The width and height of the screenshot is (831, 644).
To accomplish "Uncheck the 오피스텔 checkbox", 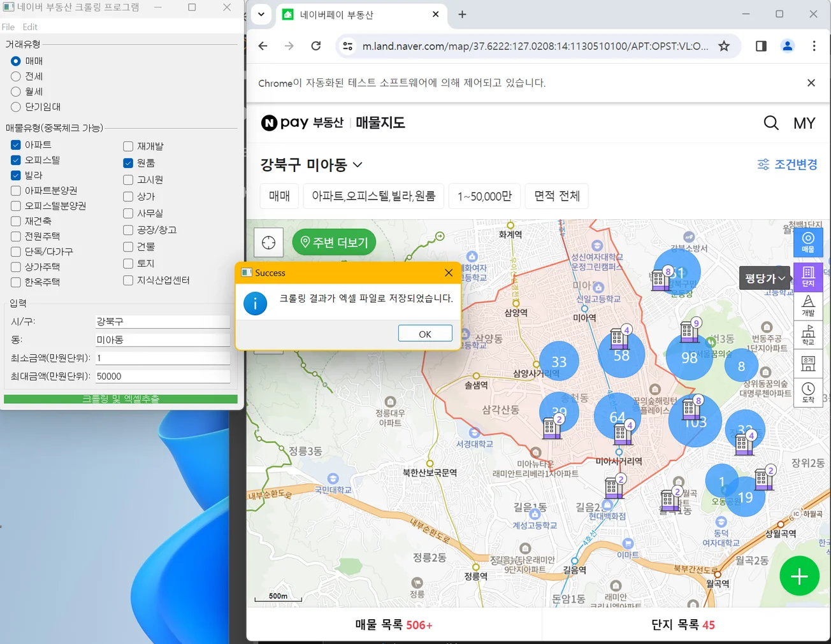I will coord(16,160).
